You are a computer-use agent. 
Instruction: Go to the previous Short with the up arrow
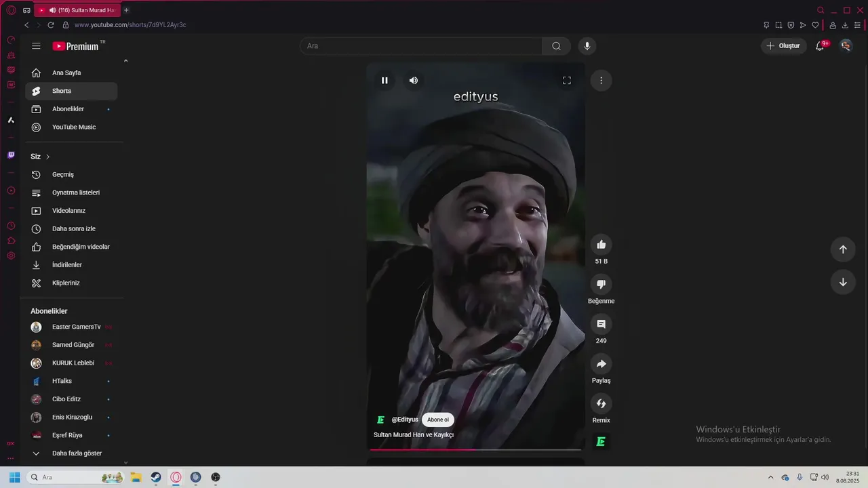843,249
